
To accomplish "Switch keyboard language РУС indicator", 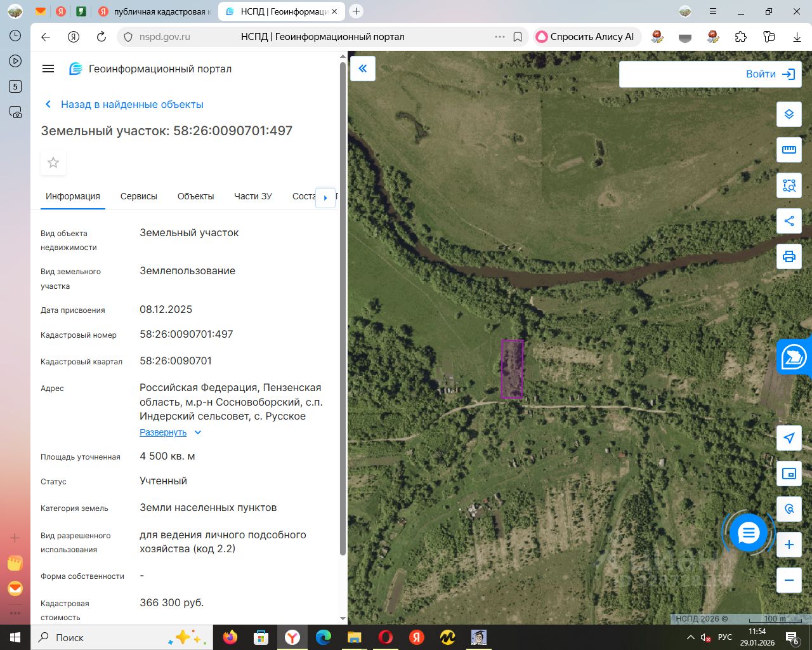I will tap(725, 637).
